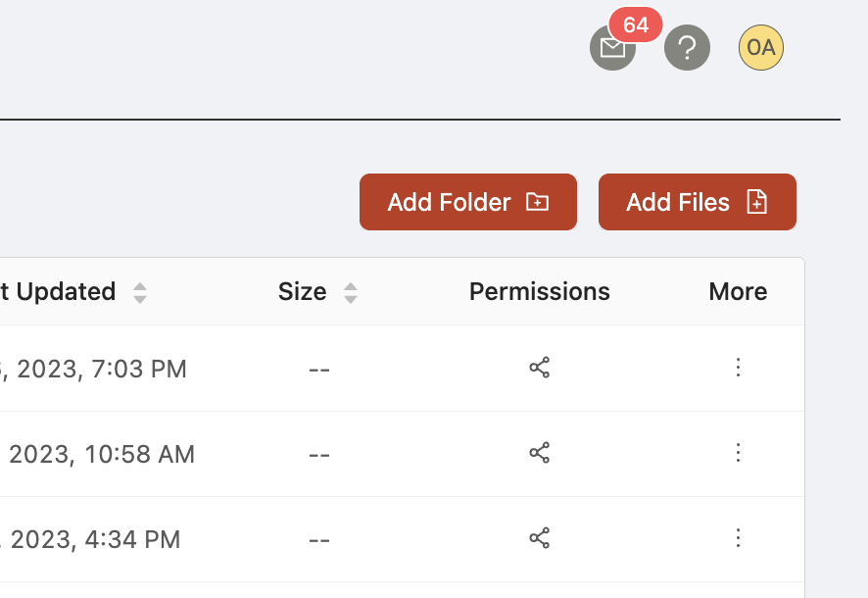Select the 2023, 10:58 AM date cell
The height and width of the screenshot is (598, 868).
point(97,454)
